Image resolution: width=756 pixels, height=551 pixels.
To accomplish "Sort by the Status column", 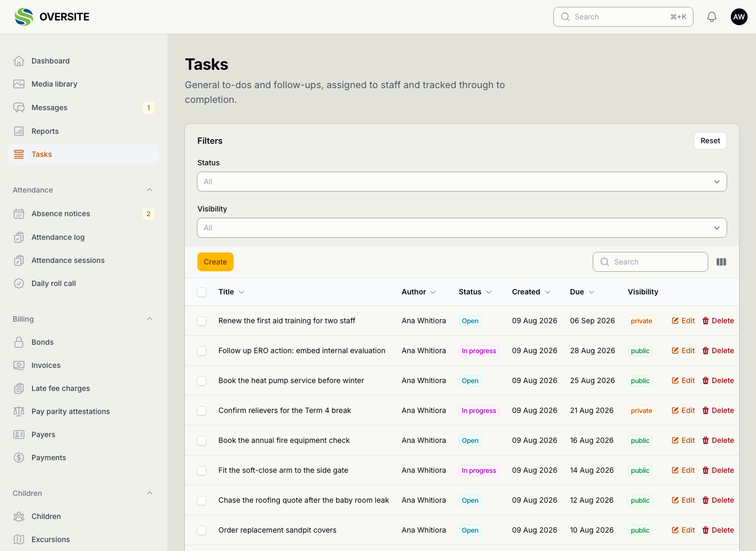I will pos(475,292).
